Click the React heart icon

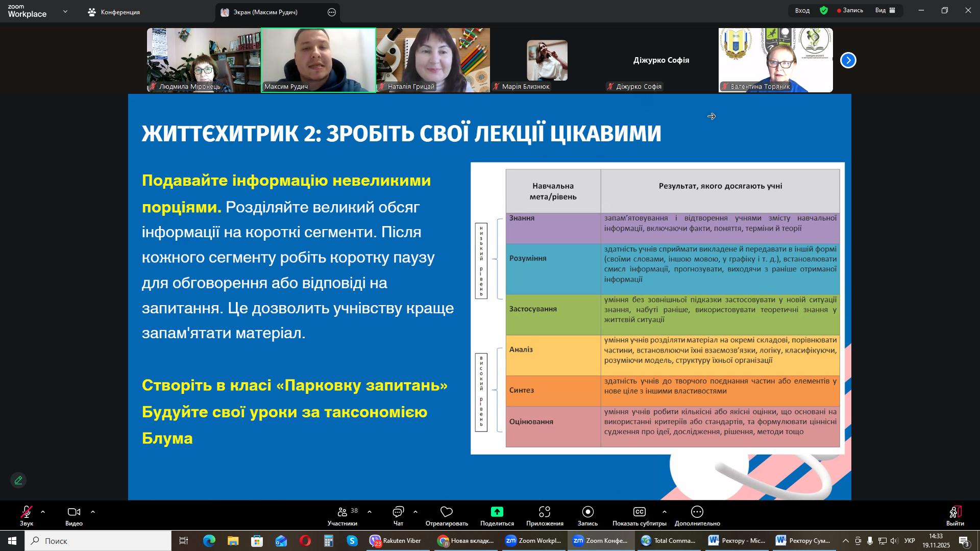447,512
